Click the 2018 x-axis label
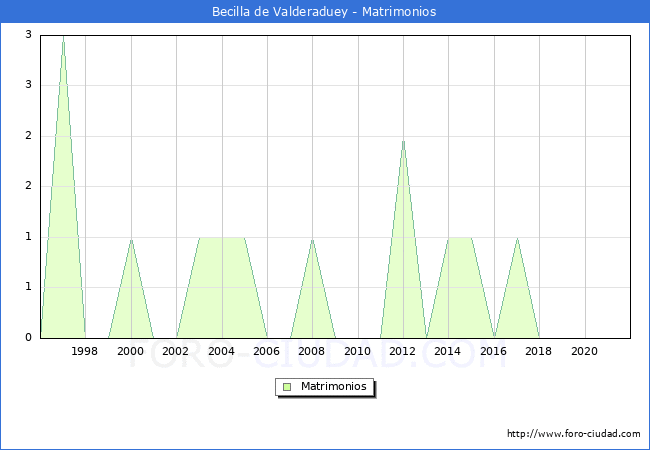The height and width of the screenshot is (450, 650). coord(538,351)
